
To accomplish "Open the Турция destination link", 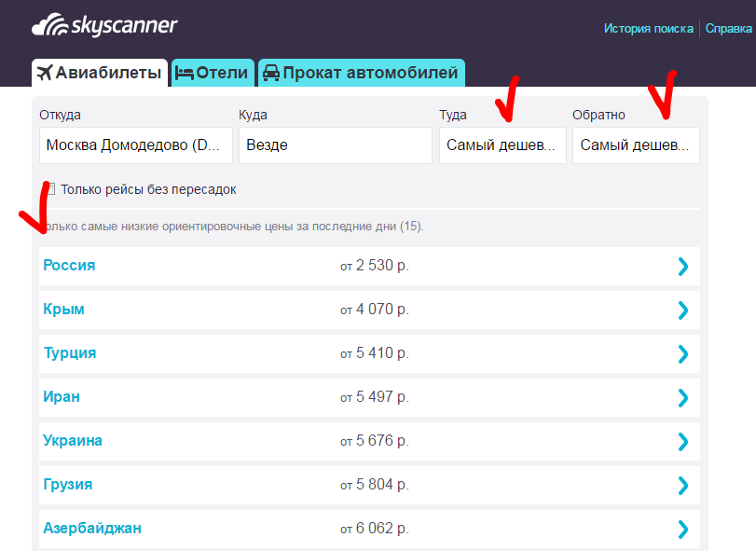I will pos(70,352).
